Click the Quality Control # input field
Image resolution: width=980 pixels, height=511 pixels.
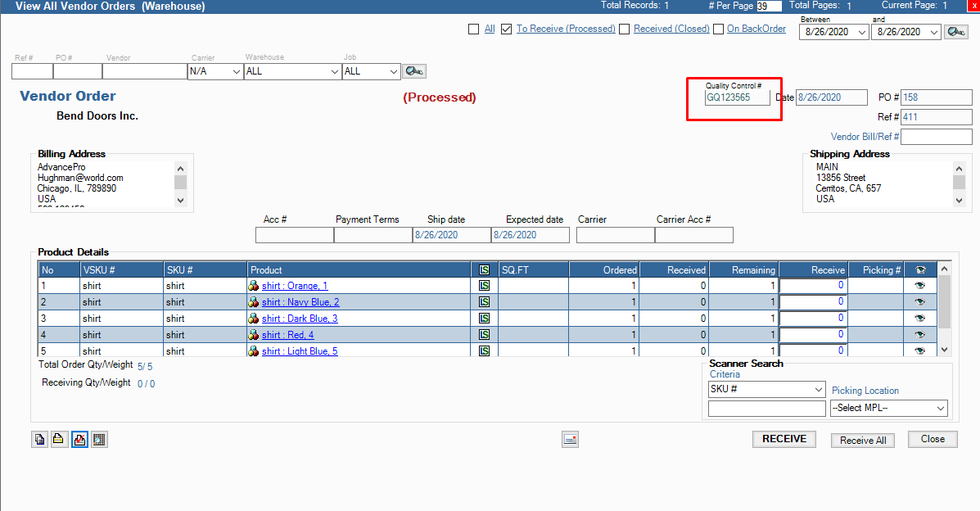[x=737, y=97]
